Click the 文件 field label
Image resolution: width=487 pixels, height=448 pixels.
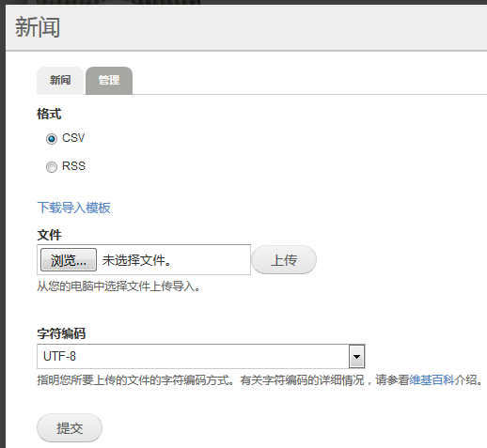49,235
